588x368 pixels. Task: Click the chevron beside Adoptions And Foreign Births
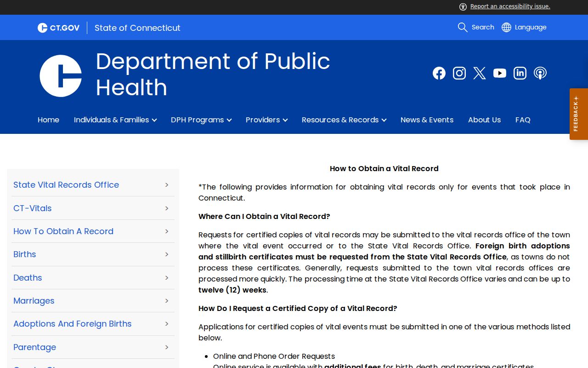coord(167,324)
